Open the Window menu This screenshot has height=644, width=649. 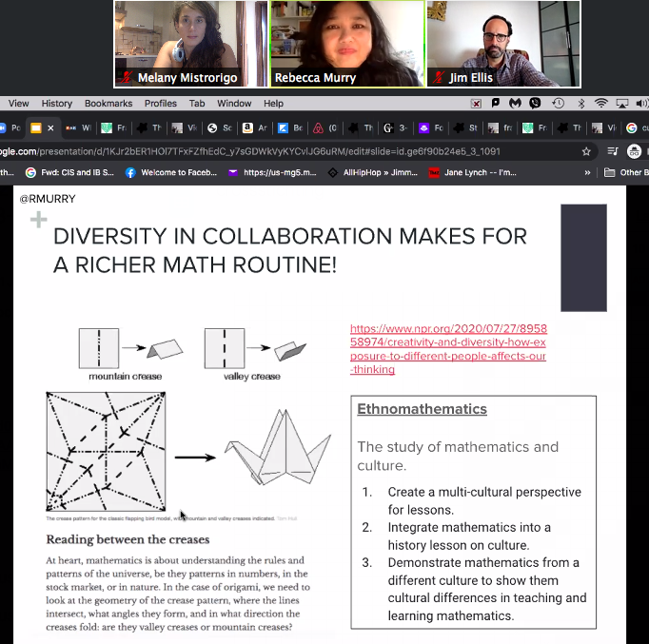coord(234,104)
